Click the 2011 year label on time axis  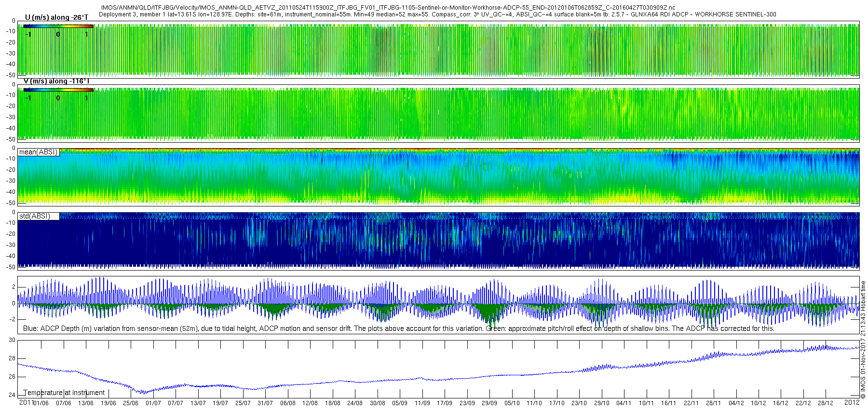coord(27,402)
